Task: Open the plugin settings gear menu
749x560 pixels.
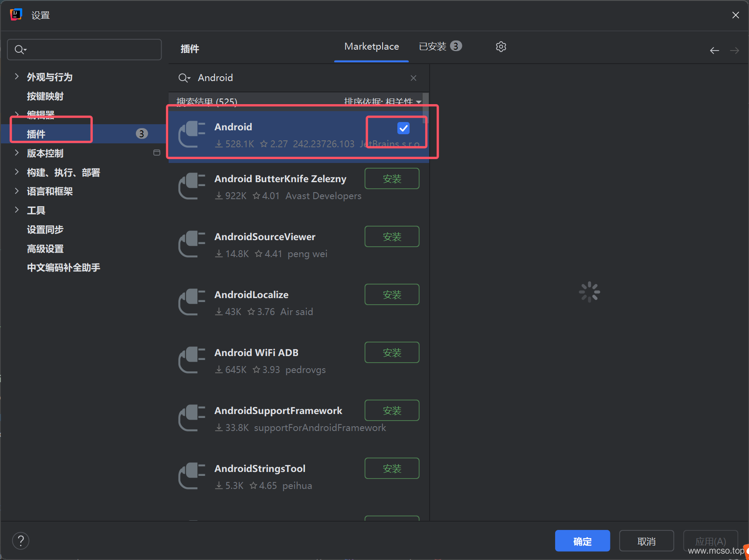Action: coord(501,47)
